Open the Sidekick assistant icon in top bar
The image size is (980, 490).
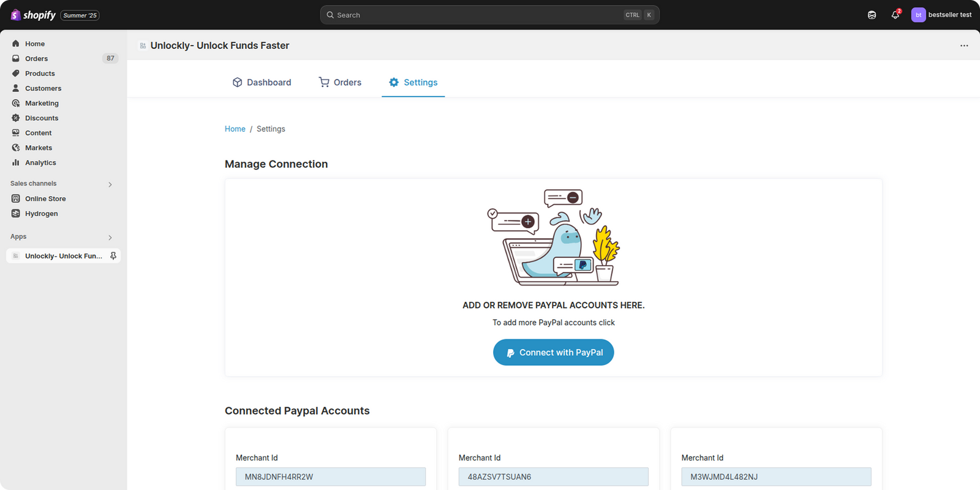[x=872, y=15]
